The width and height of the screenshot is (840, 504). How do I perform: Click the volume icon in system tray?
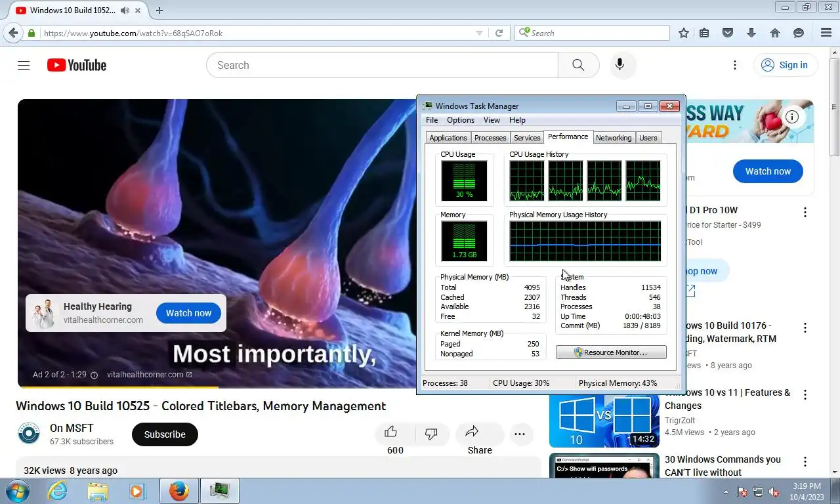tap(774, 492)
